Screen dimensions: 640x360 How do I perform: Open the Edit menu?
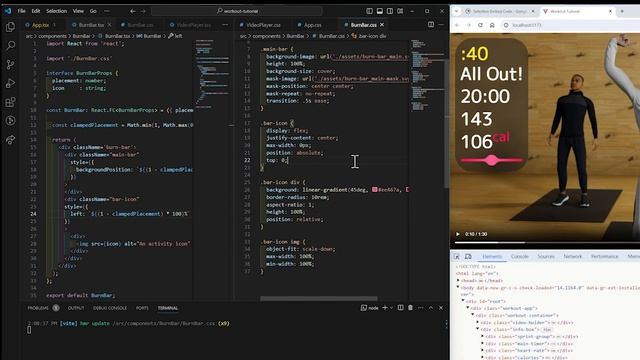coord(36,11)
